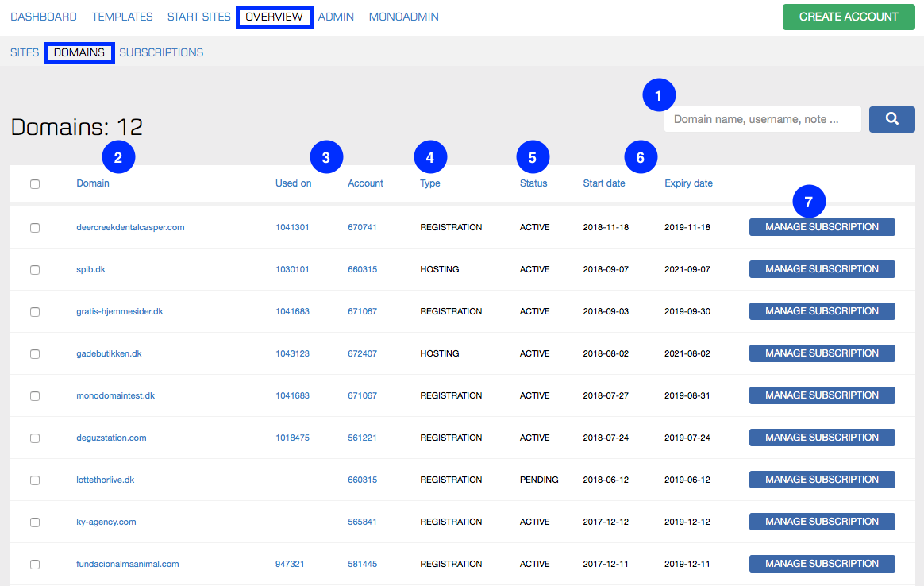Sort by the Status column header
Screen dimensions: 924x586
pos(533,183)
